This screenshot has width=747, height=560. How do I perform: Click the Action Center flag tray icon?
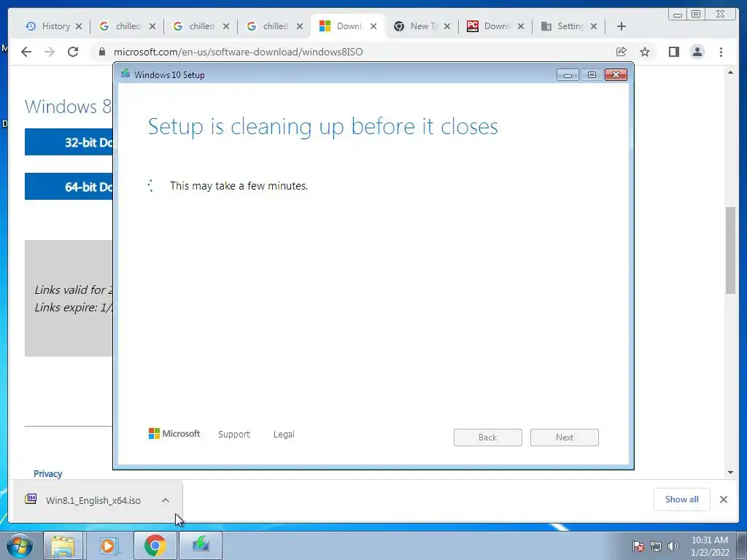click(638, 546)
